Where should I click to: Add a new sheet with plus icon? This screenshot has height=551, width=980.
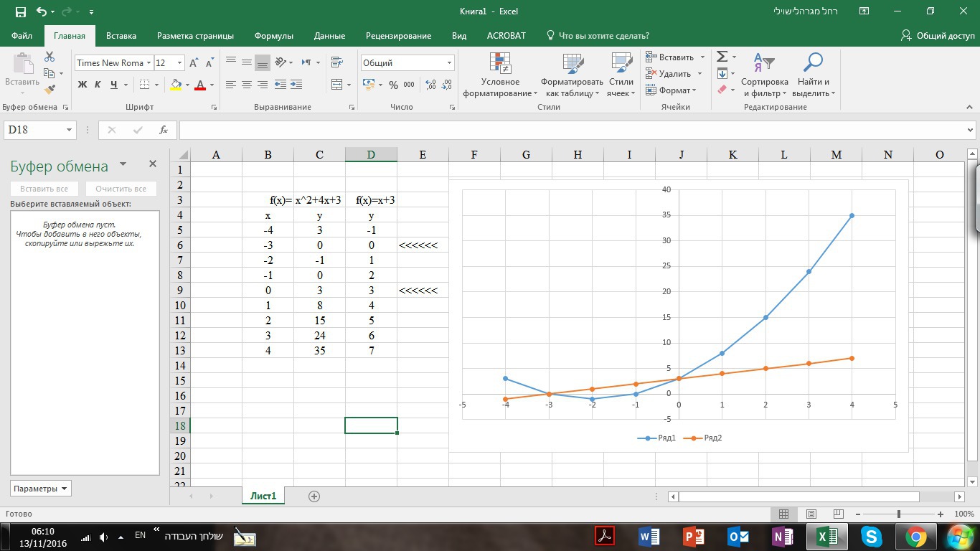(x=314, y=496)
